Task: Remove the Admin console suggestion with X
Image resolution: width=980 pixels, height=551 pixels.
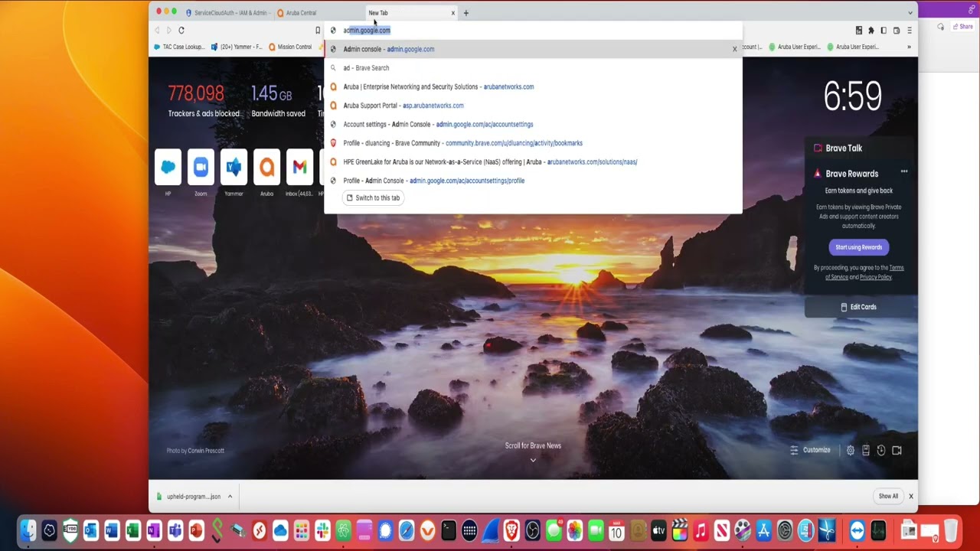Action: pyautogui.click(x=734, y=49)
